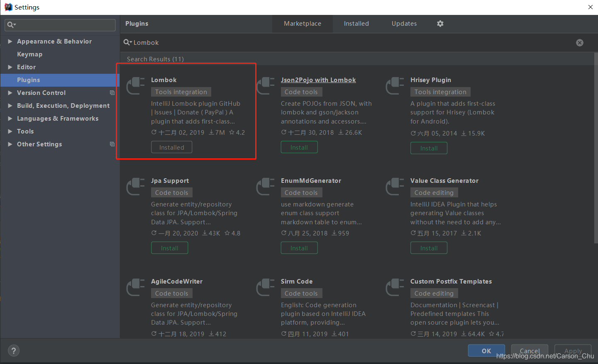This screenshot has width=598, height=364.
Task: Expand the Editor settings node
Action: (10, 67)
